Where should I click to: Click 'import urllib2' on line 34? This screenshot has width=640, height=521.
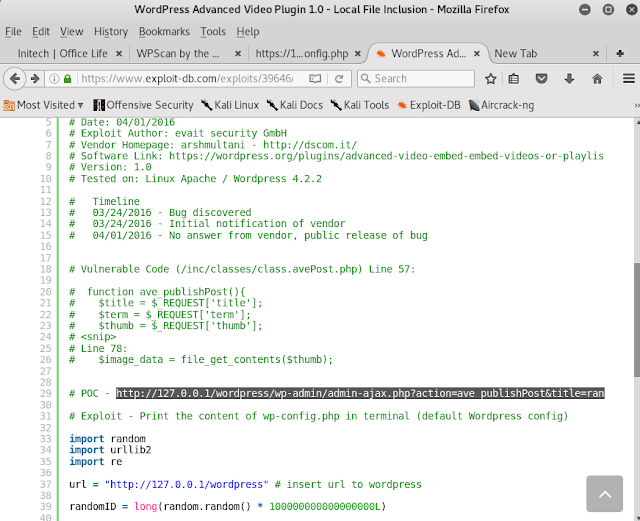coord(110,450)
